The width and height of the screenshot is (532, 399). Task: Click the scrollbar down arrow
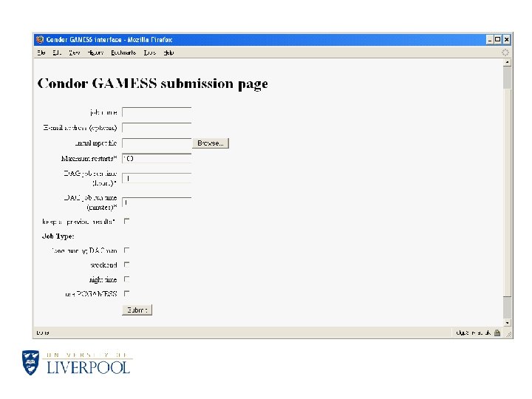click(507, 323)
